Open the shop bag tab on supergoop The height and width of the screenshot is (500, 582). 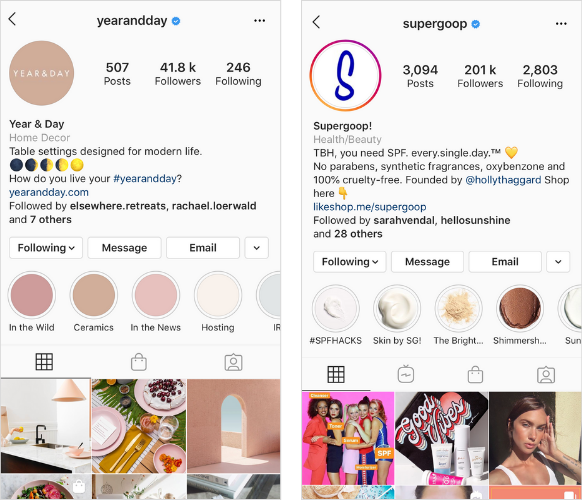tap(475, 374)
